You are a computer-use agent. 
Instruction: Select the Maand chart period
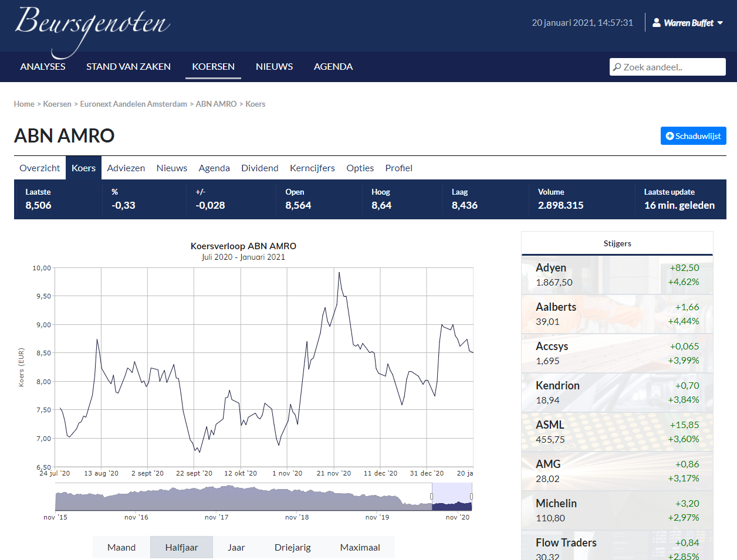(121, 548)
